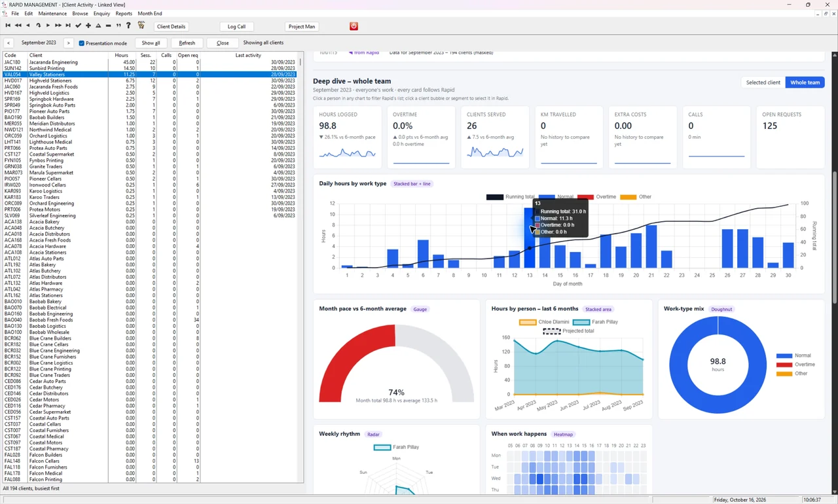
Task: Jump to first record using navigation icon
Action: (x=8, y=26)
